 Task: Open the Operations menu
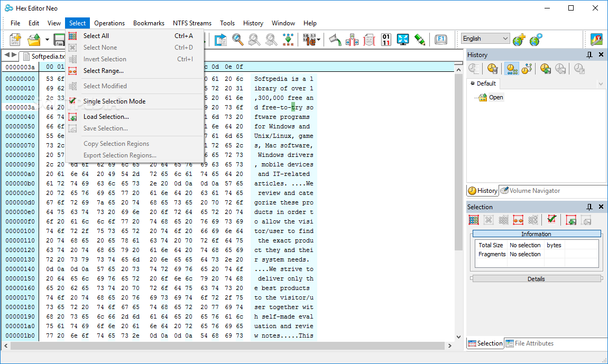(109, 23)
